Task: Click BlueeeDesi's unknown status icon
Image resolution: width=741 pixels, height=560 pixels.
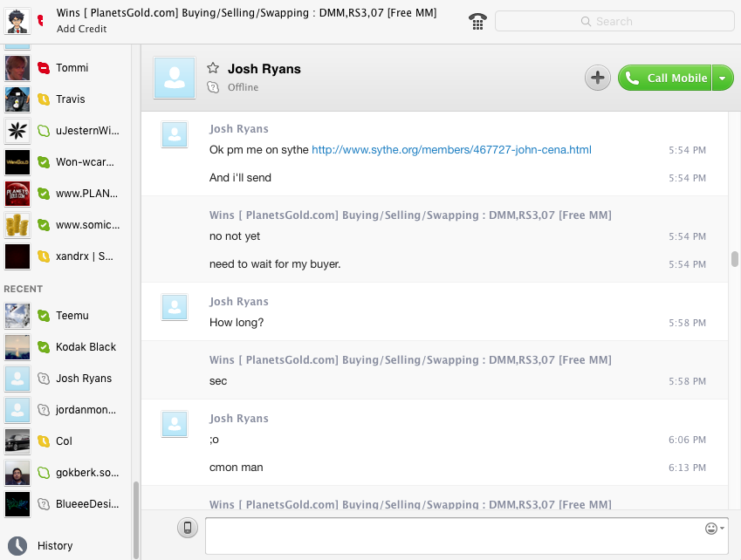Action: (x=44, y=504)
